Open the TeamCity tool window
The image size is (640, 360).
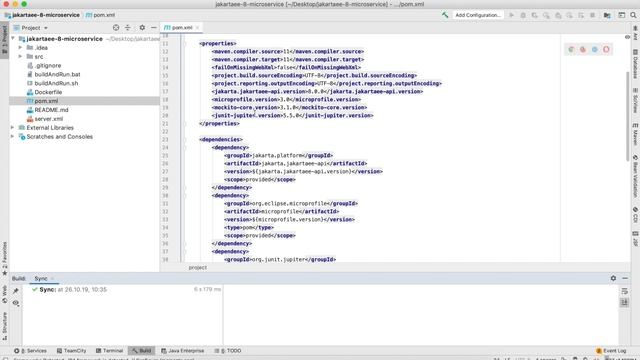click(71, 351)
